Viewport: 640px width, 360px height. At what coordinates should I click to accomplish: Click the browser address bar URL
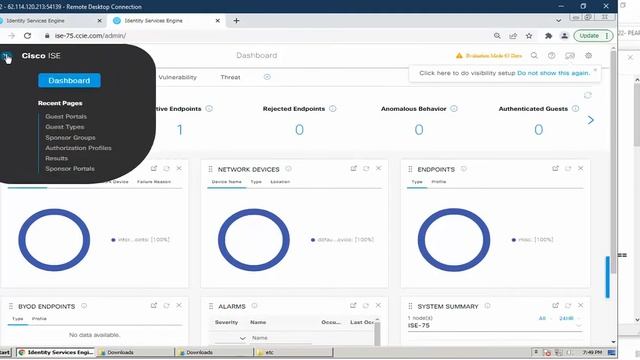pos(90,36)
